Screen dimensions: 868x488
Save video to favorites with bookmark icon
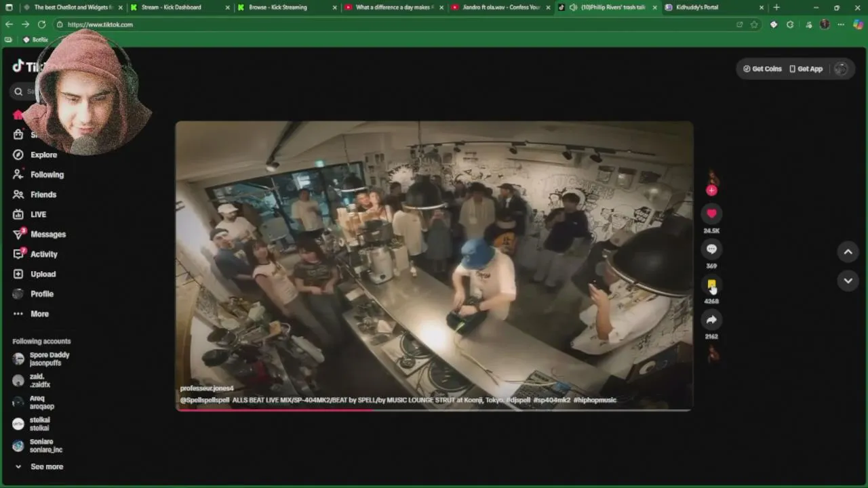[711, 285]
